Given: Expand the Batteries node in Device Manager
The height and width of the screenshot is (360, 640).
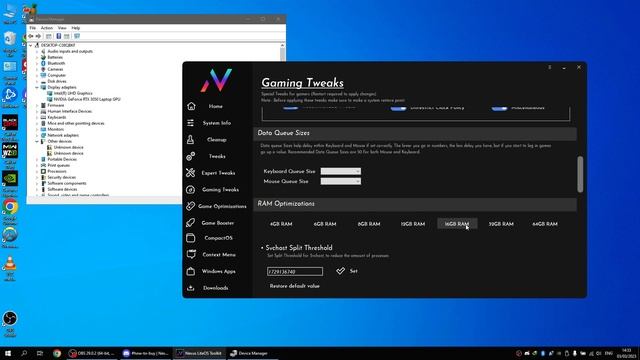Looking at the screenshot, I should point(37,58).
